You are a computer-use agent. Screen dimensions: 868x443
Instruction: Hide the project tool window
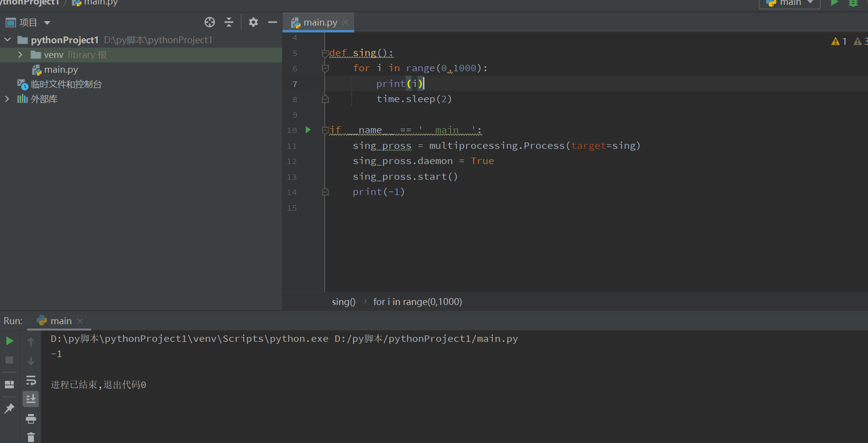(x=273, y=22)
